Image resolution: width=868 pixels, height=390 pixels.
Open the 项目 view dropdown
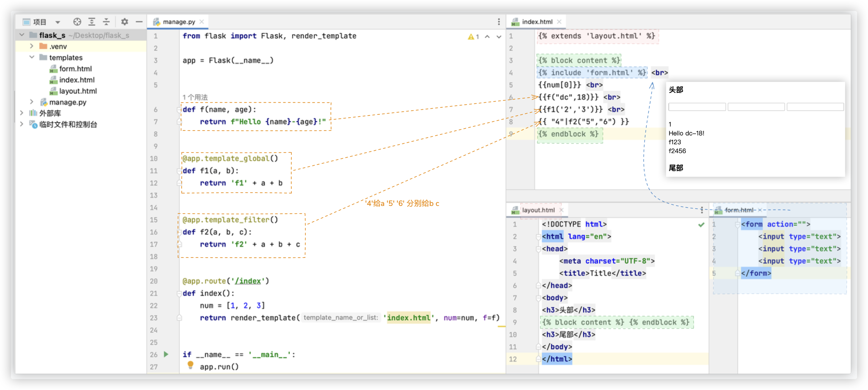coord(58,22)
